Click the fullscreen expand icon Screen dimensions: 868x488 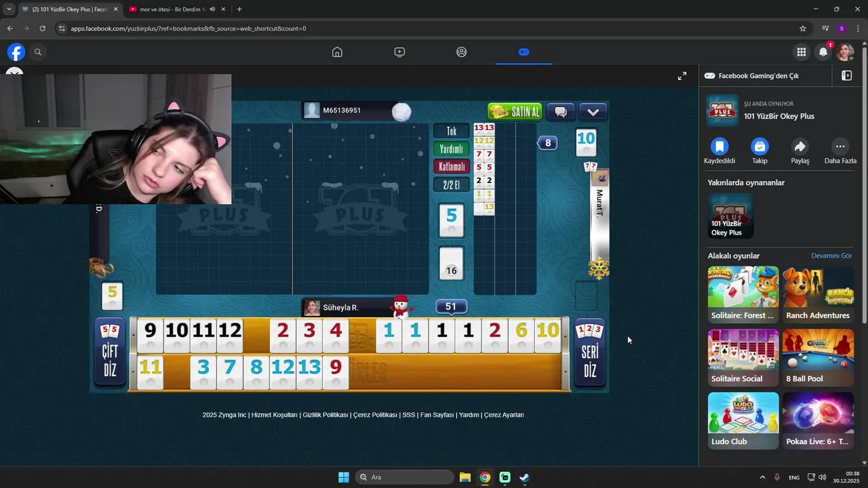click(x=682, y=76)
